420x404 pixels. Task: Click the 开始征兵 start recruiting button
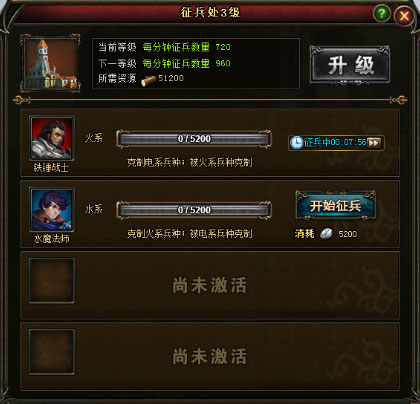pyautogui.click(x=336, y=206)
